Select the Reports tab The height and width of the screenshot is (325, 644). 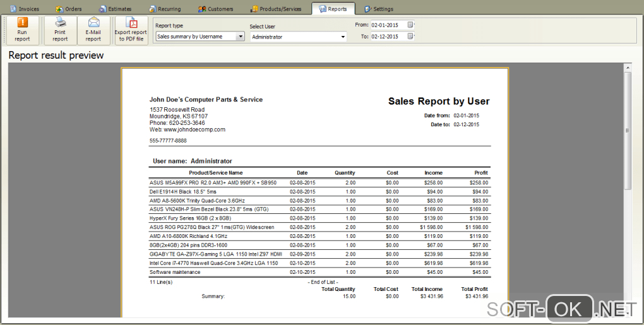pyautogui.click(x=333, y=9)
